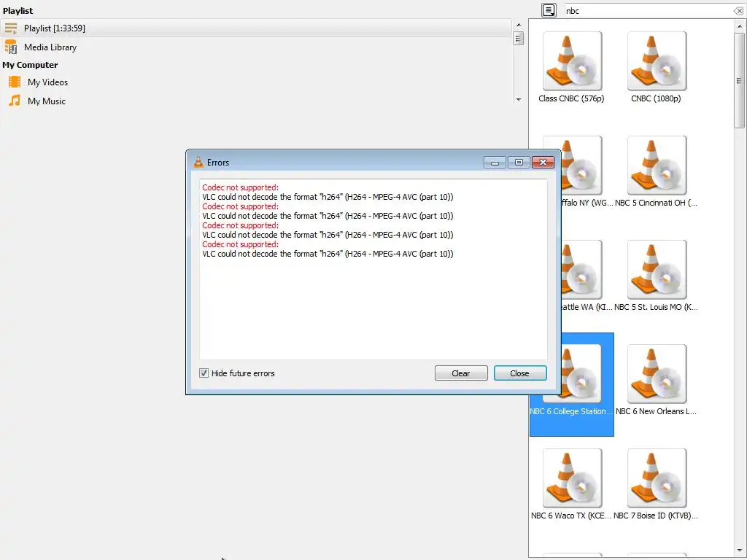
Task: Minimize the Errors dialog window
Action: [x=495, y=163]
